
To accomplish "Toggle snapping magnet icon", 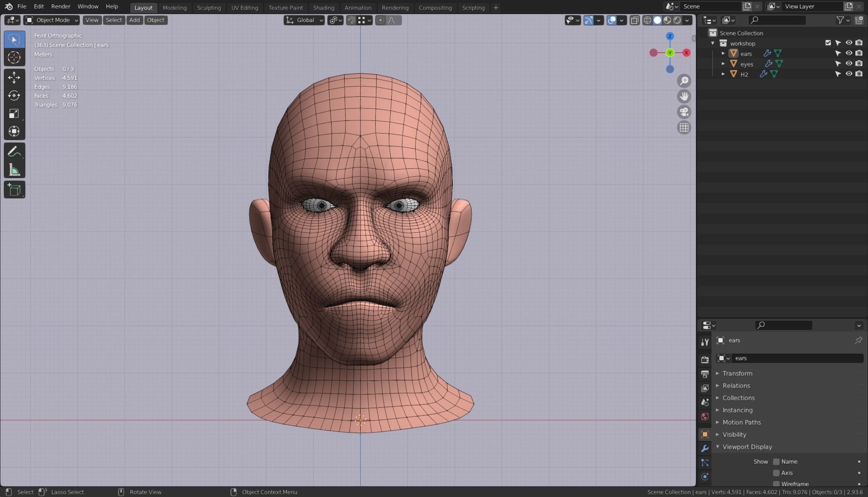I will 351,20.
